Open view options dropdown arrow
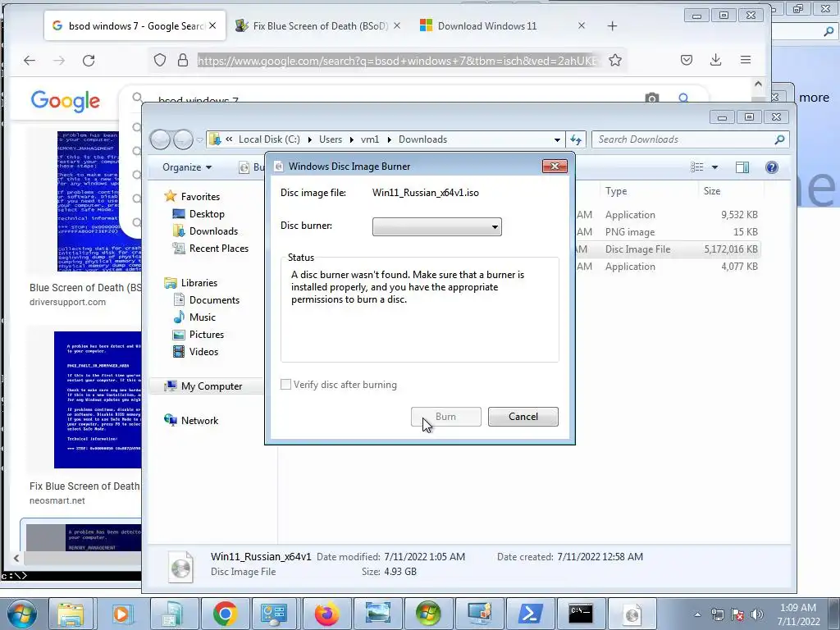840x630 pixels. (x=714, y=167)
